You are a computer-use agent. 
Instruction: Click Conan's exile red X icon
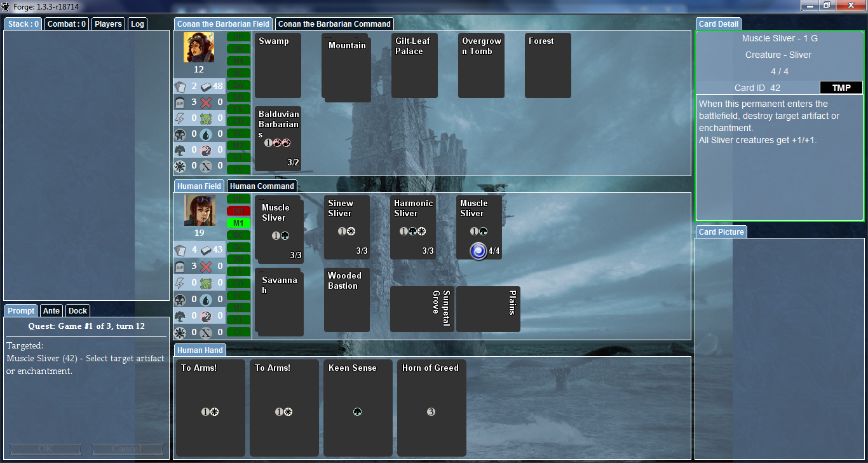coord(206,102)
